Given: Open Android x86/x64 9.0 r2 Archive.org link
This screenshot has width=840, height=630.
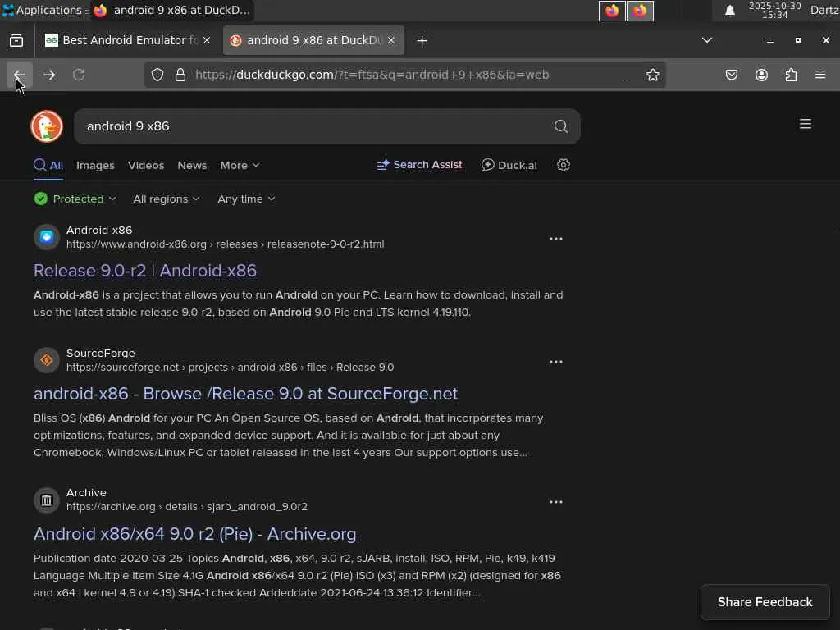Looking at the screenshot, I should pos(195,534).
